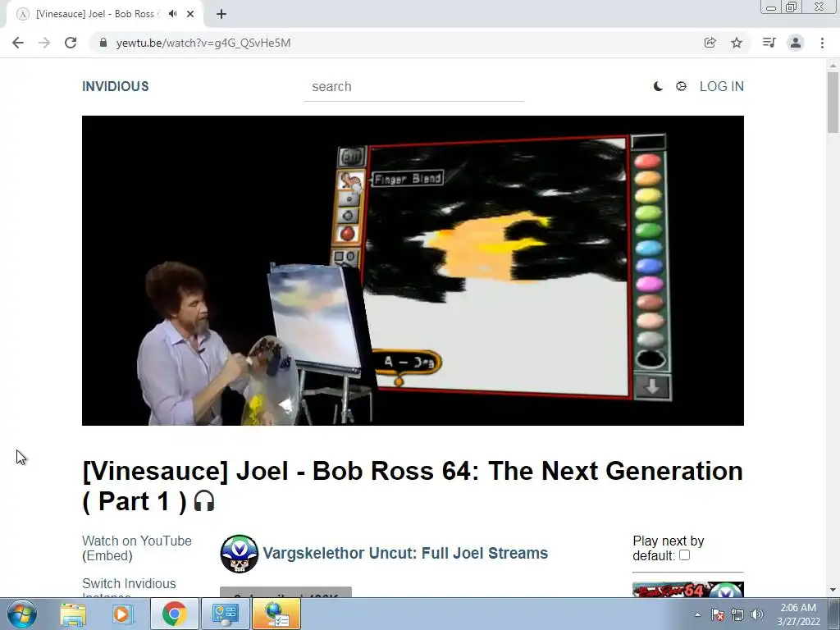Open Invidious preferences gear icon

(x=681, y=86)
